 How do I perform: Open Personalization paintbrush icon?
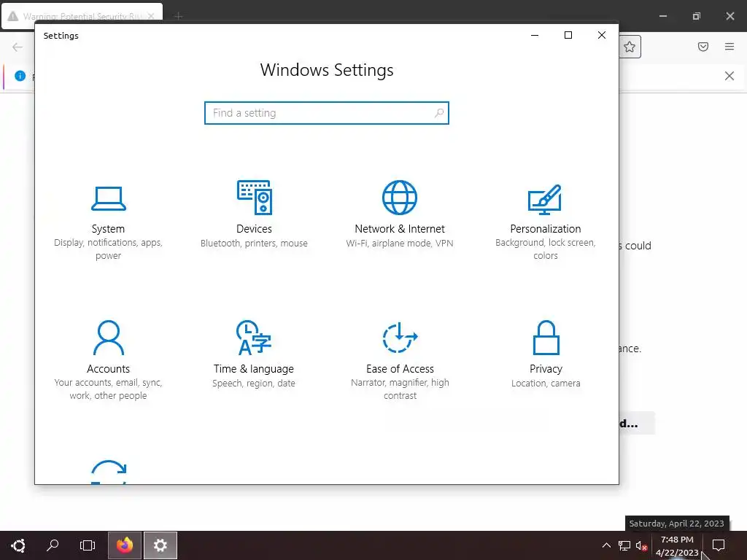[x=545, y=200]
